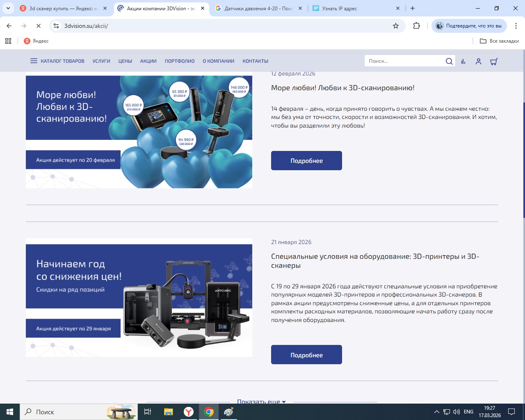Go to the 'Цены' section
525x420 pixels.
coord(125,61)
